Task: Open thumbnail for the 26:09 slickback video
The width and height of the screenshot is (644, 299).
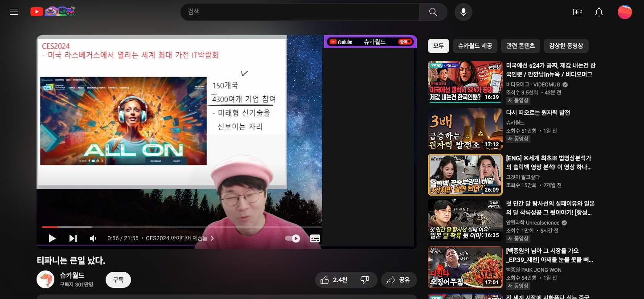Action: pos(465,175)
